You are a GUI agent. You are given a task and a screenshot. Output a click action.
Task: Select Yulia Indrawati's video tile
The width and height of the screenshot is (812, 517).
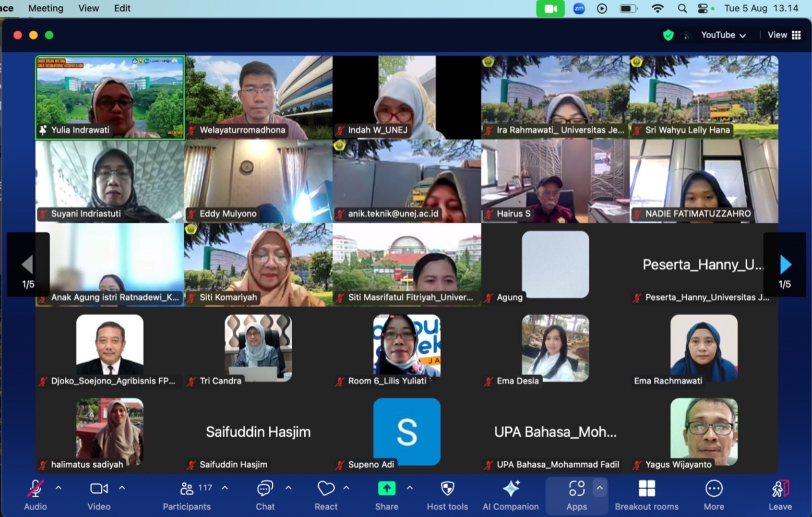coord(110,98)
